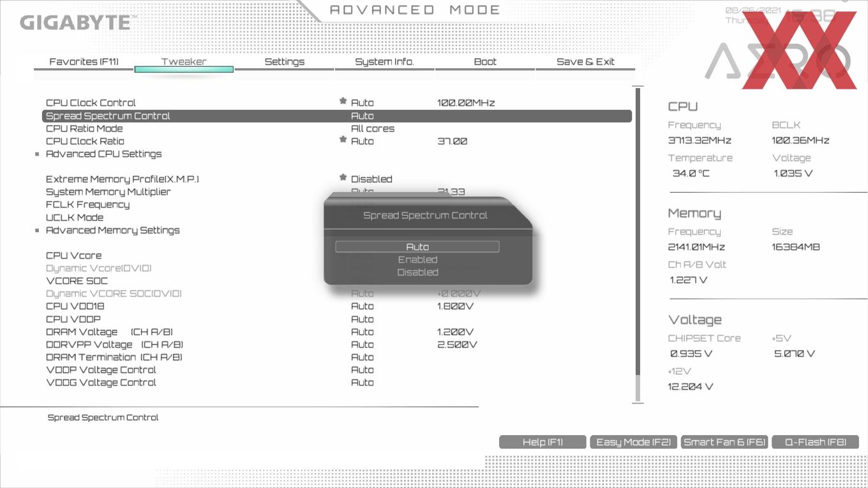This screenshot has width=868, height=488.
Task: Open Auto value of VDDG Voltage Control
Action: 363,383
